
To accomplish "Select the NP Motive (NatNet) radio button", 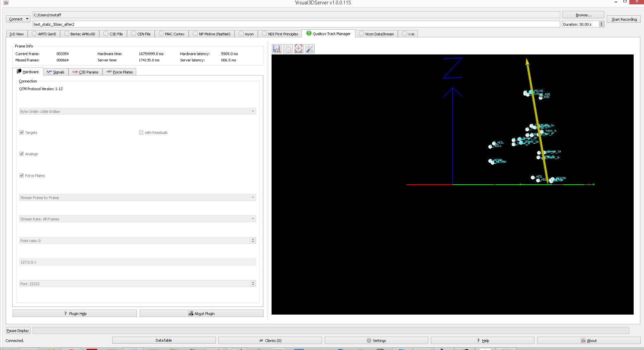I will (x=195, y=33).
